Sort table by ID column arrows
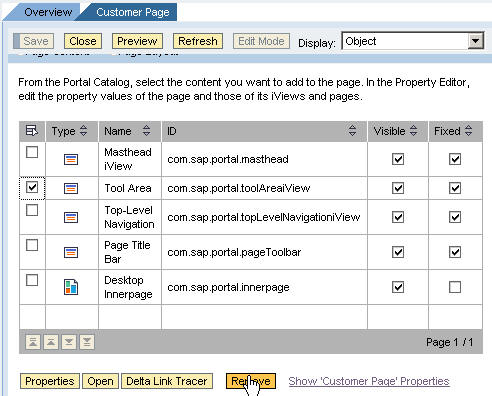The width and height of the screenshot is (492, 396). point(352,131)
